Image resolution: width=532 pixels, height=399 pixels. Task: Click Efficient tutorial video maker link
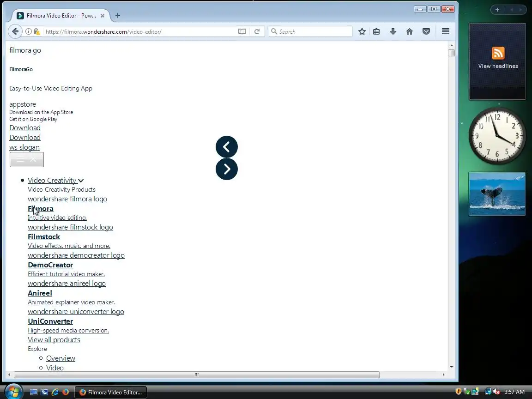tap(66, 274)
